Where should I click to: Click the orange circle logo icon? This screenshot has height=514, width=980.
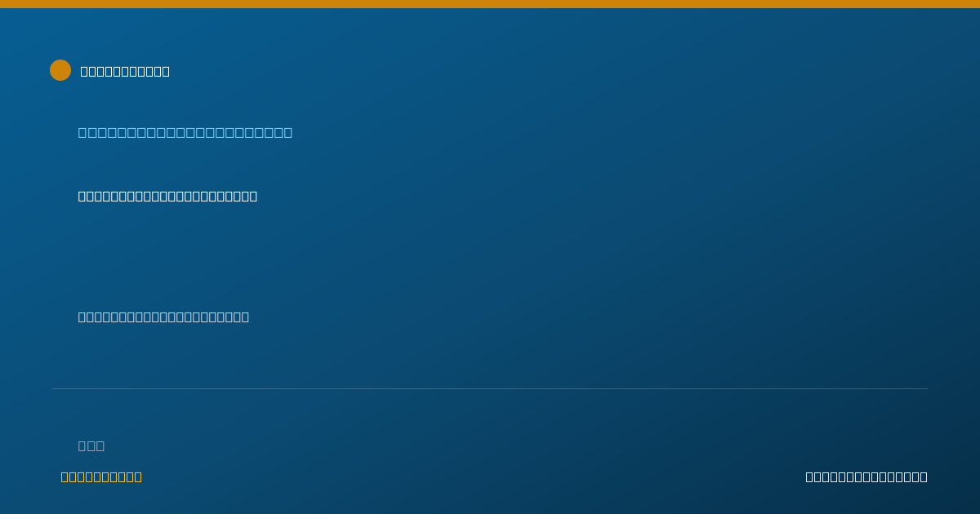[60, 70]
